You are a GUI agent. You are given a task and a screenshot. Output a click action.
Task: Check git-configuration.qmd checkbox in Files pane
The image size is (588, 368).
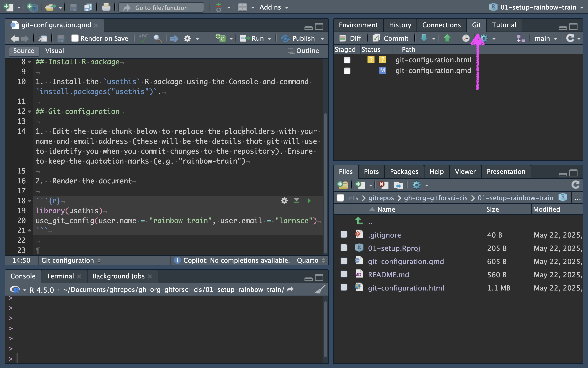(x=344, y=261)
